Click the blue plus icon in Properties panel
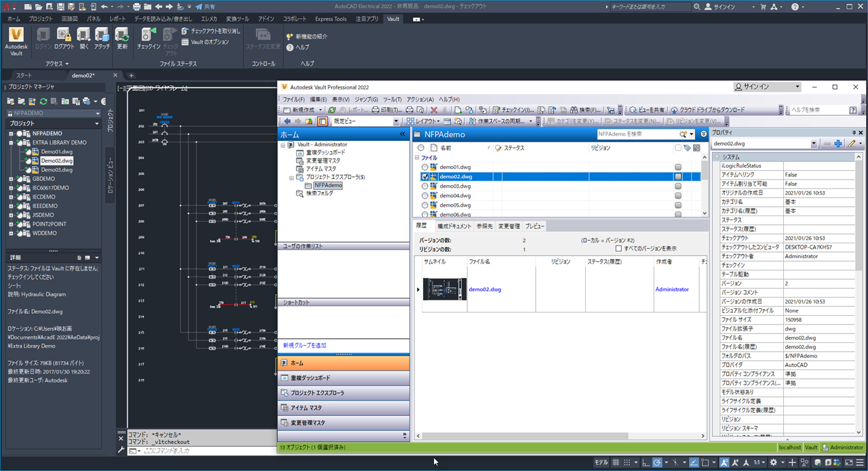The image size is (868, 471). click(x=838, y=144)
